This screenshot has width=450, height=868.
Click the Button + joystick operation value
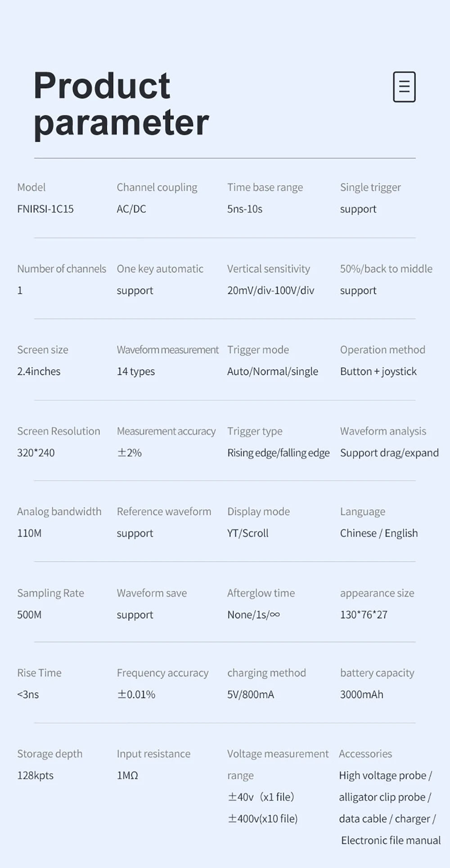pos(378,371)
